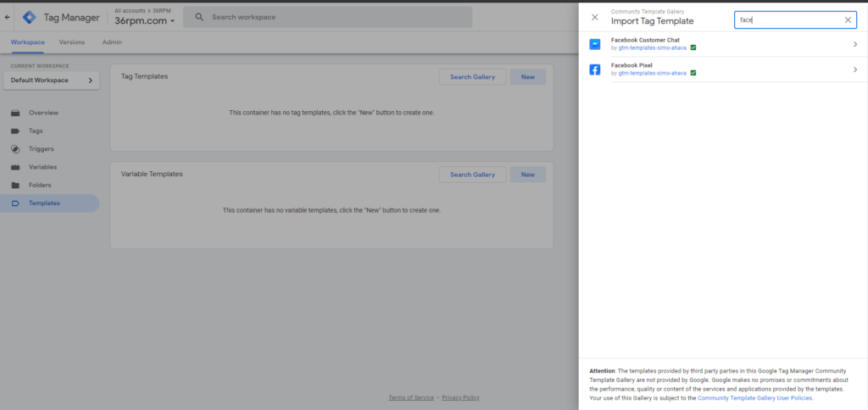This screenshot has height=410, width=868.
Task: Open Triggers in the sidebar
Action: coord(42,149)
